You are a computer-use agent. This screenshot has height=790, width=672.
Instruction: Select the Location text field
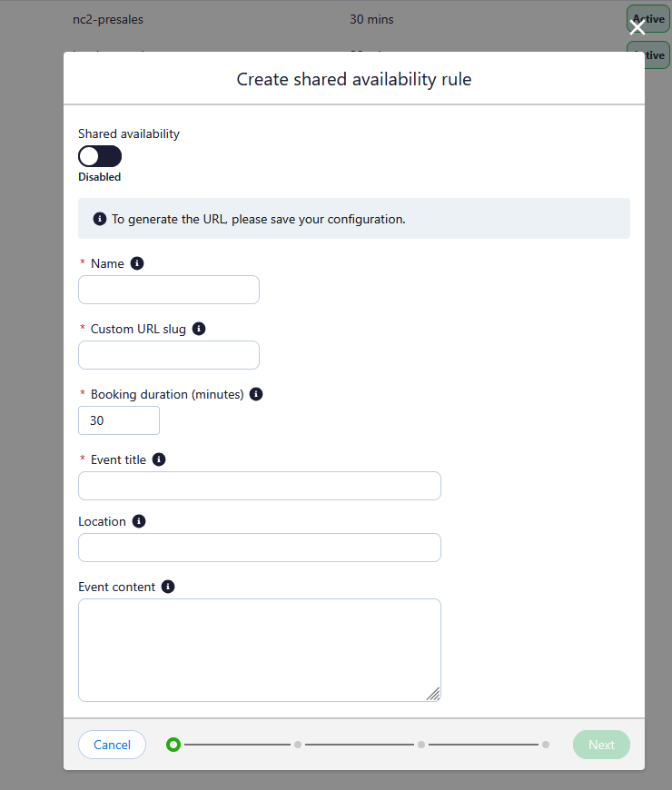click(260, 548)
